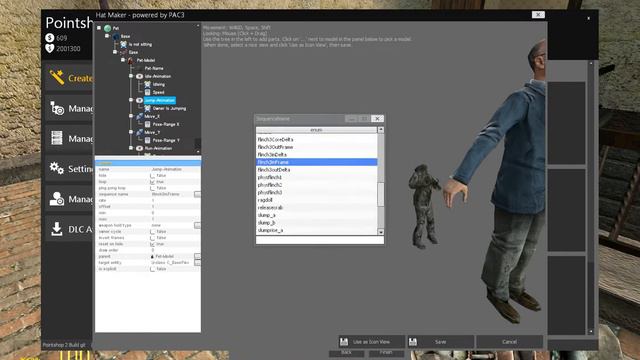
Task: Open the weapon hold type picker button
Action: pyautogui.click(x=197, y=225)
